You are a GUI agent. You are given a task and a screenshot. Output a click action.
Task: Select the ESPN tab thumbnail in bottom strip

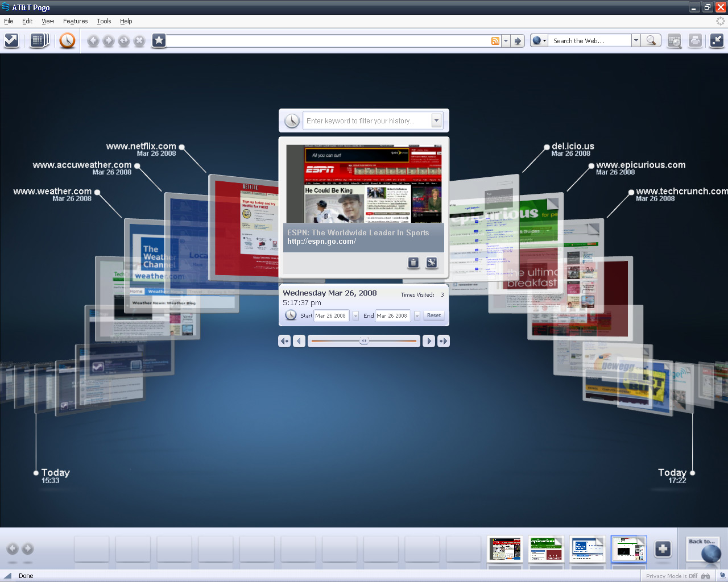tap(504, 550)
